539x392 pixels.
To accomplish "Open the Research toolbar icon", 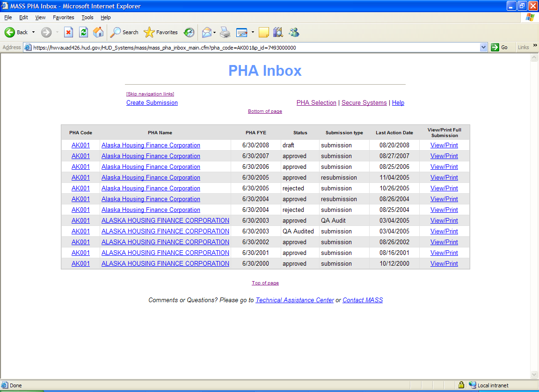I will (278, 32).
